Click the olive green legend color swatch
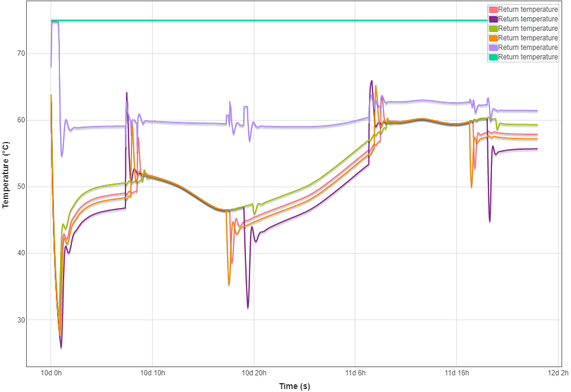The height and width of the screenshot is (392, 571). tap(493, 29)
